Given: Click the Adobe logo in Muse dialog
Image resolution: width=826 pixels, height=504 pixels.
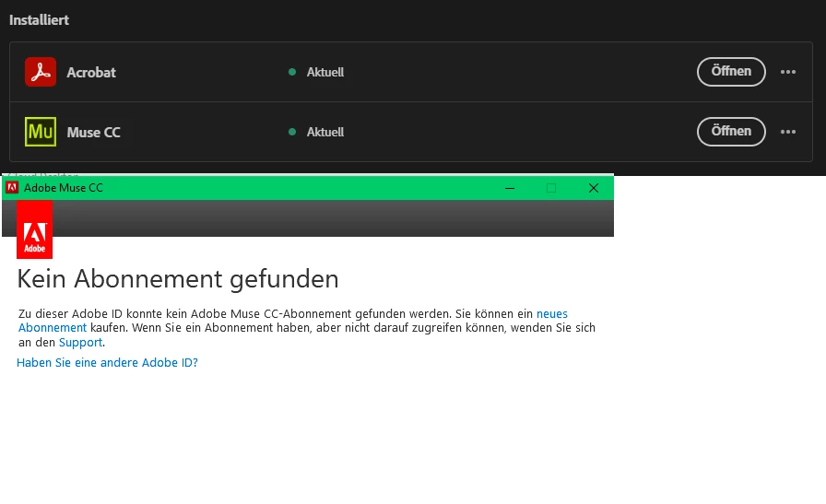Looking at the screenshot, I should (34, 229).
